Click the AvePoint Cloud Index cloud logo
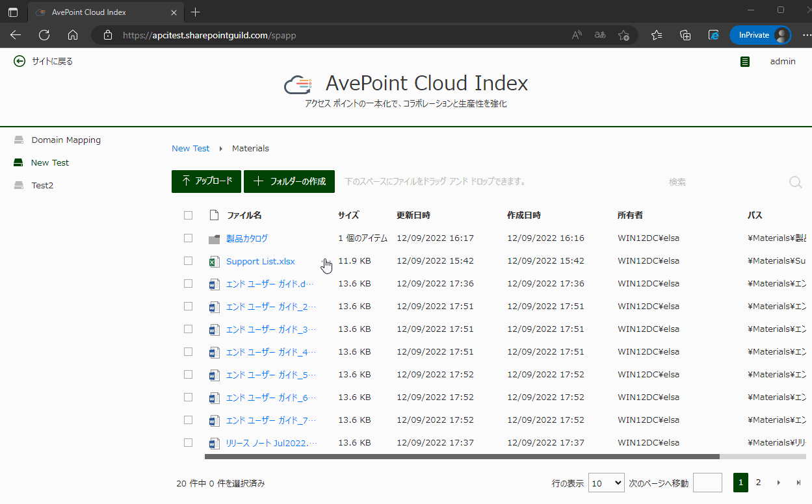The width and height of the screenshot is (812, 504). (x=298, y=84)
